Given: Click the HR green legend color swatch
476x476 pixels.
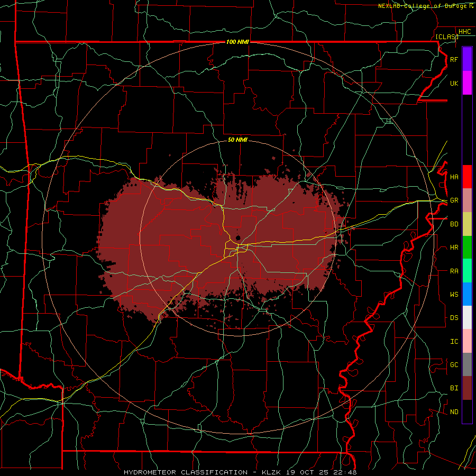Looking at the screenshot, I should coord(467,248).
